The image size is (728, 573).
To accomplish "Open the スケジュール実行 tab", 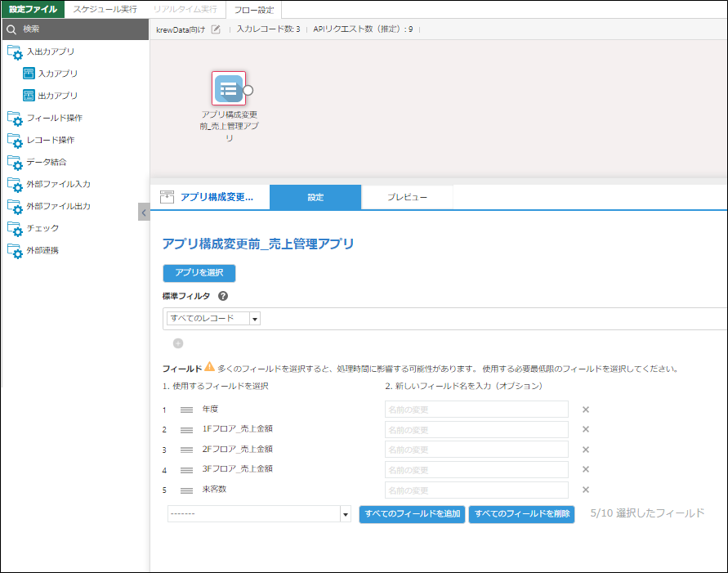I will point(105,9).
